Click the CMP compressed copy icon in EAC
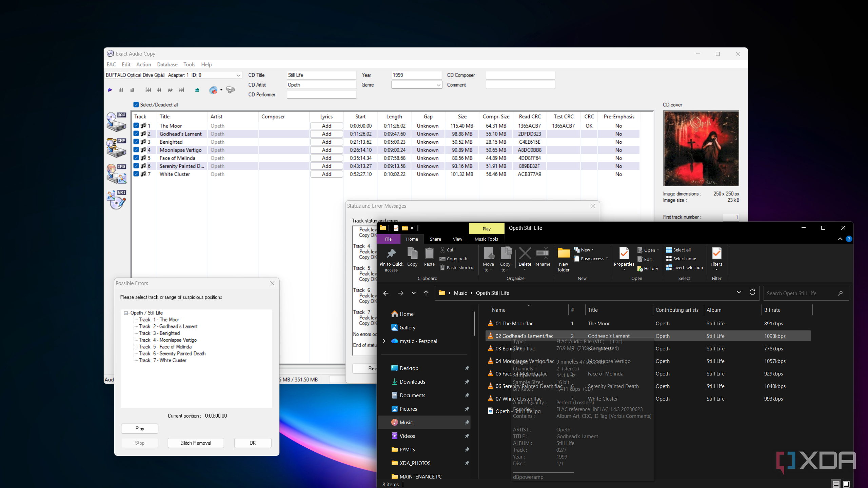 116,148
